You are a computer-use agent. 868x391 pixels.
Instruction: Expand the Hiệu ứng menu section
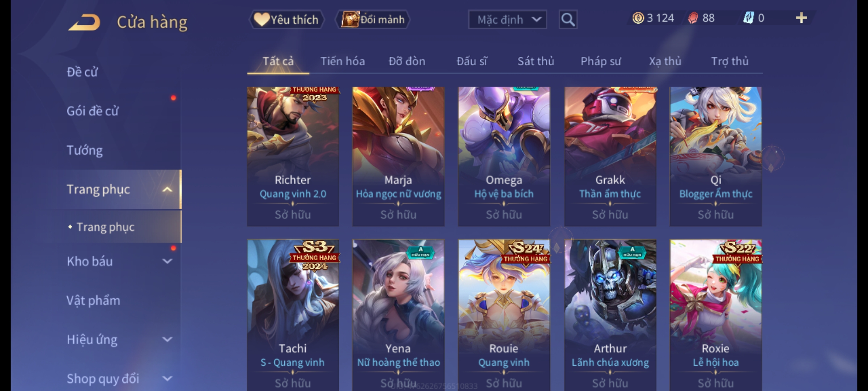coord(119,339)
